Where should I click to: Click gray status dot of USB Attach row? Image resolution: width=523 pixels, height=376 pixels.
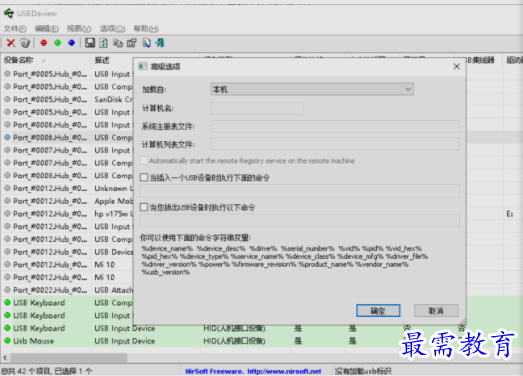coord(7,290)
